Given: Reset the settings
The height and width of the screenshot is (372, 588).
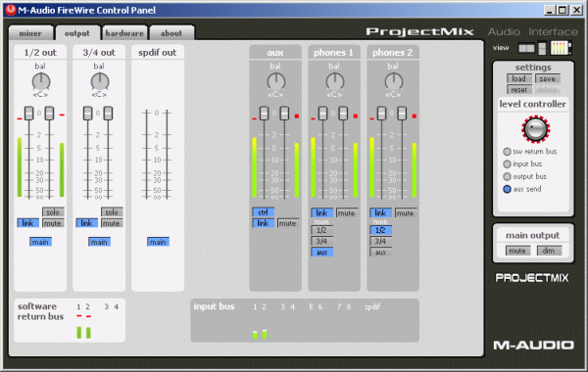Looking at the screenshot, I should (x=519, y=89).
